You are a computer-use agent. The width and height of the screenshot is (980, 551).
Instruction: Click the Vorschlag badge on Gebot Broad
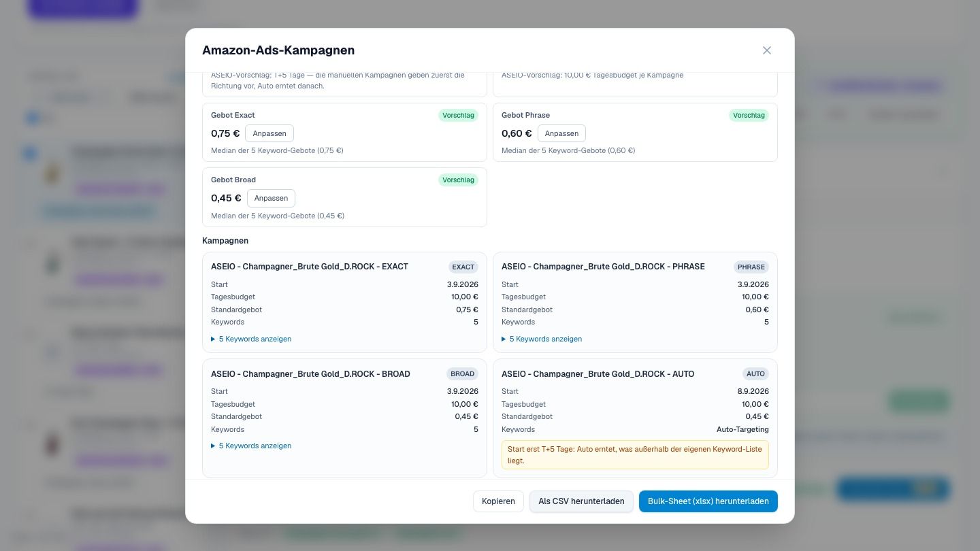point(458,180)
